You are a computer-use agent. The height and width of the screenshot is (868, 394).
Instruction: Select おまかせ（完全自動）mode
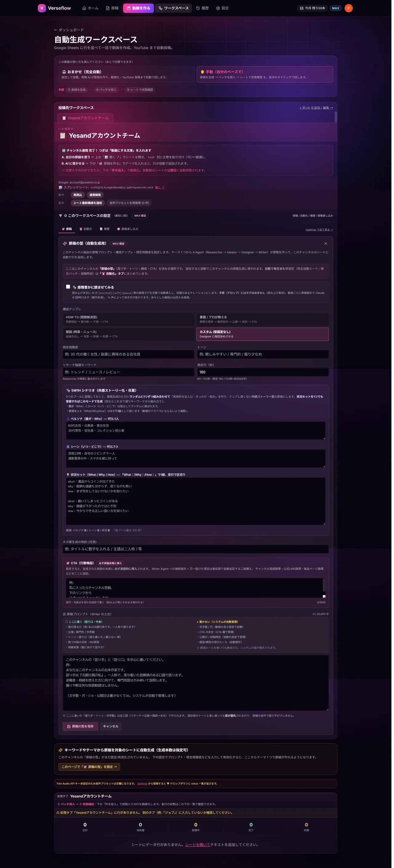click(127, 74)
